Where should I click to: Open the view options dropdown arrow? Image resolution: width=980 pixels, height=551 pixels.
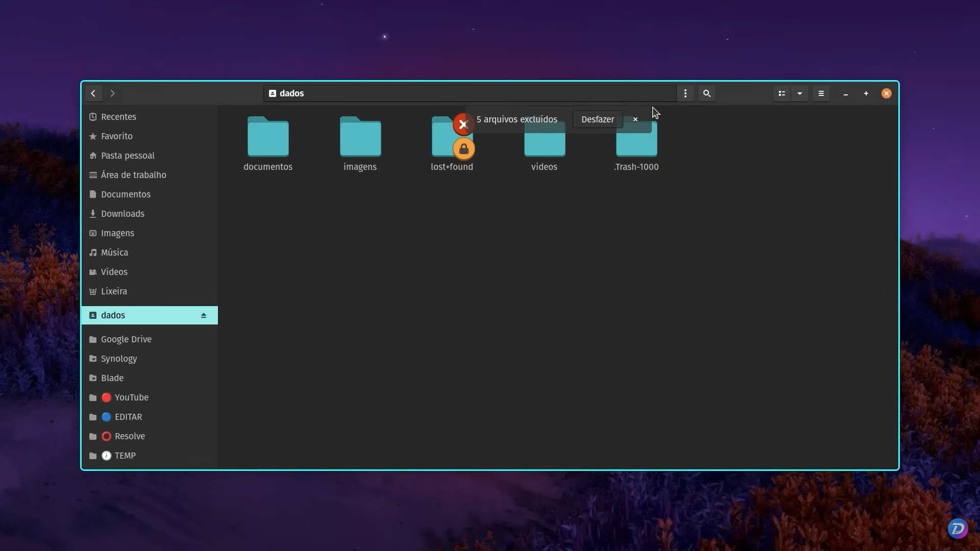click(x=800, y=93)
